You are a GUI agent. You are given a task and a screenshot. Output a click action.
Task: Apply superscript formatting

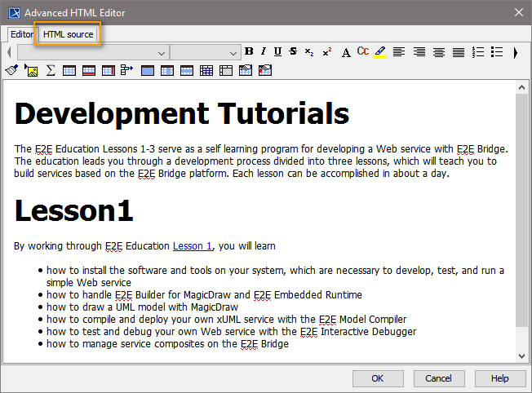[326, 52]
